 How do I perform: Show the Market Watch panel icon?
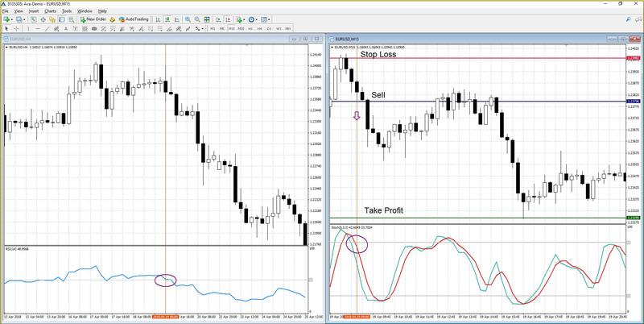(33, 19)
